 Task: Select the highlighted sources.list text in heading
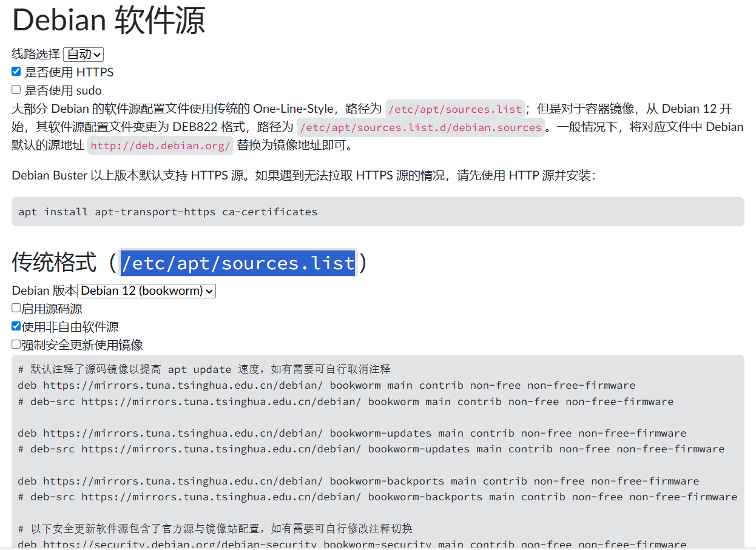238,263
